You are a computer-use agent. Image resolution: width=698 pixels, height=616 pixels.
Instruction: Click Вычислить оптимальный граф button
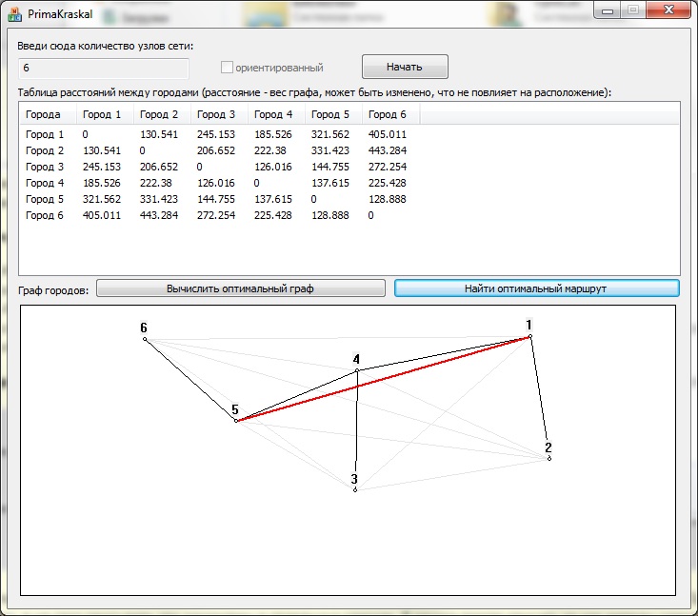tap(240, 288)
